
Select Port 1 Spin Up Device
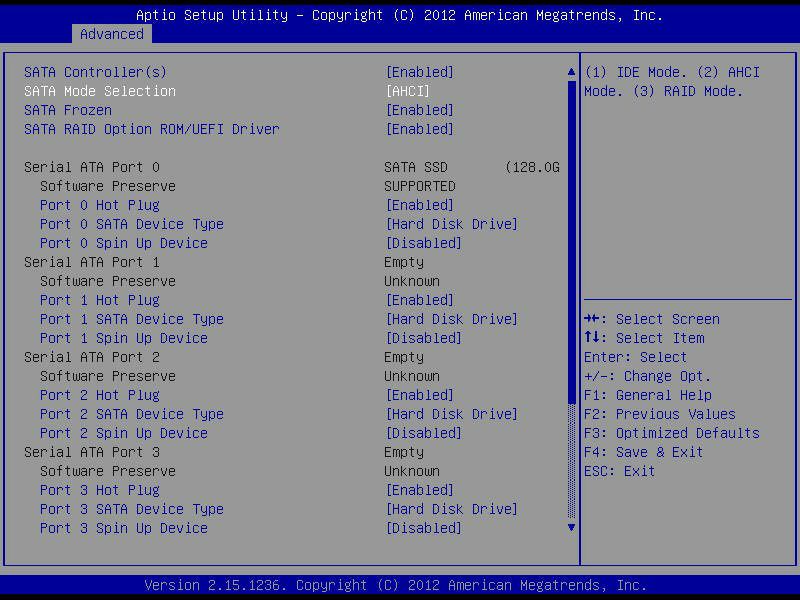[x=124, y=338]
